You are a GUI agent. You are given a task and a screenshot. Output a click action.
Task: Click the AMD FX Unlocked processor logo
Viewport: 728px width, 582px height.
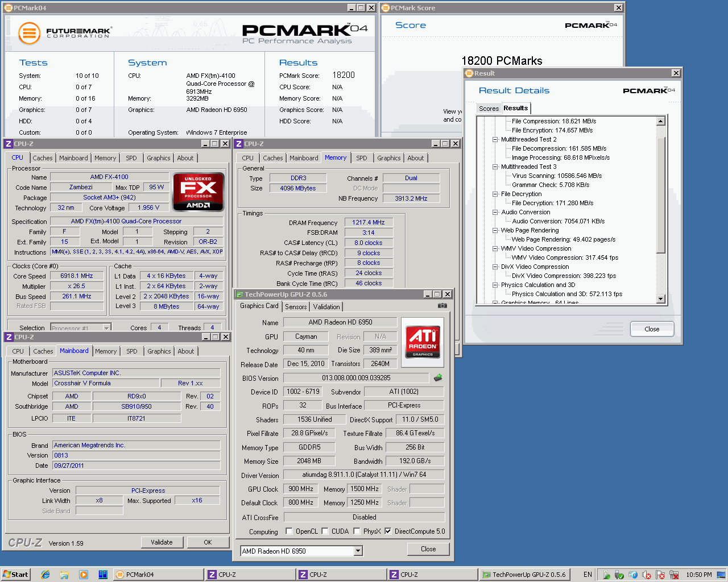pyautogui.click(x=198, y=192)
